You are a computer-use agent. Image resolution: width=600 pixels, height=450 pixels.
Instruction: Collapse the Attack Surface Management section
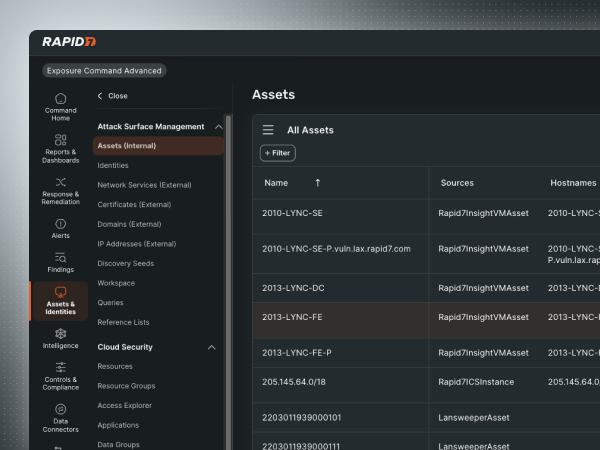(211, 127)
